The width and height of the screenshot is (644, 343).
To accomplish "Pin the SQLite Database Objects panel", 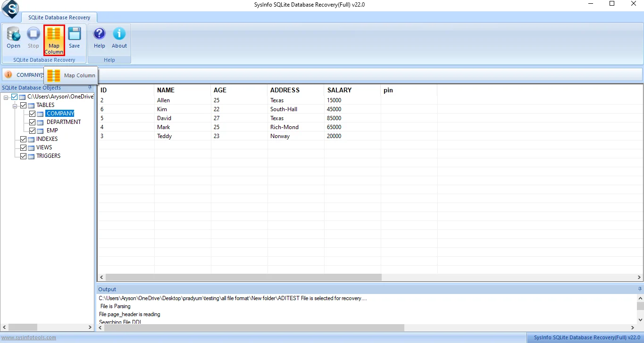I will coord(89,88).
